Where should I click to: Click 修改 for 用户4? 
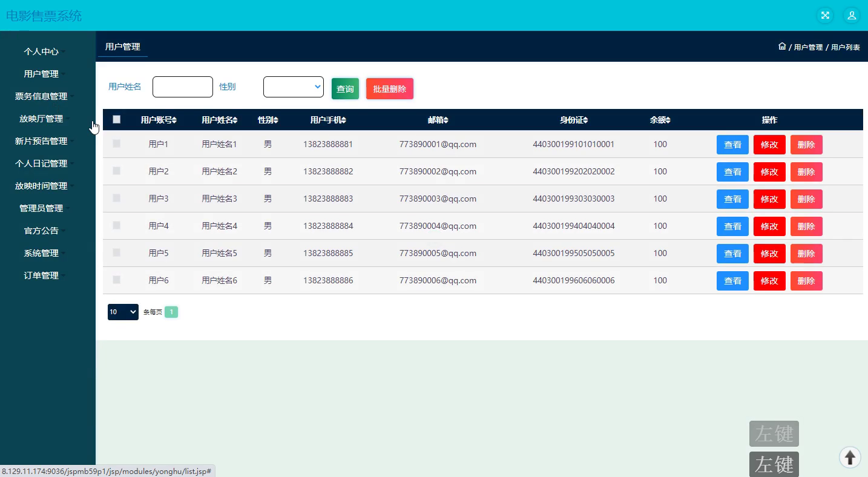[x=769, y=226]
